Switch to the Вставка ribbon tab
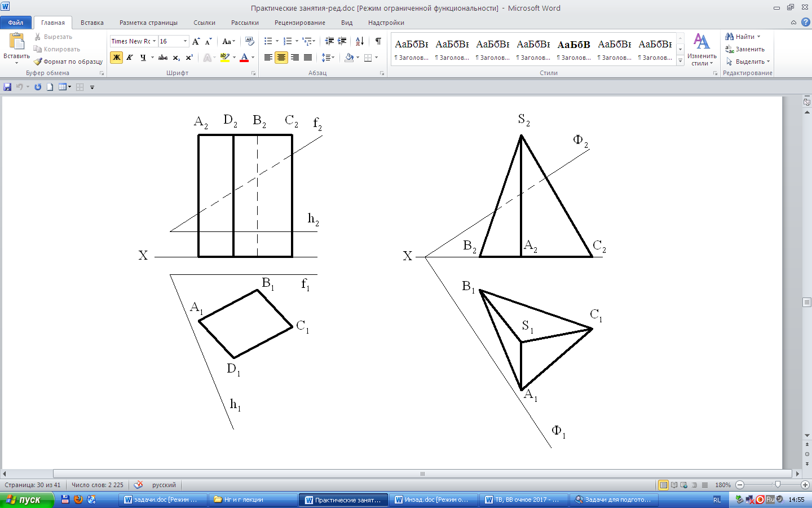812x508 pixels. click(92, 23)
